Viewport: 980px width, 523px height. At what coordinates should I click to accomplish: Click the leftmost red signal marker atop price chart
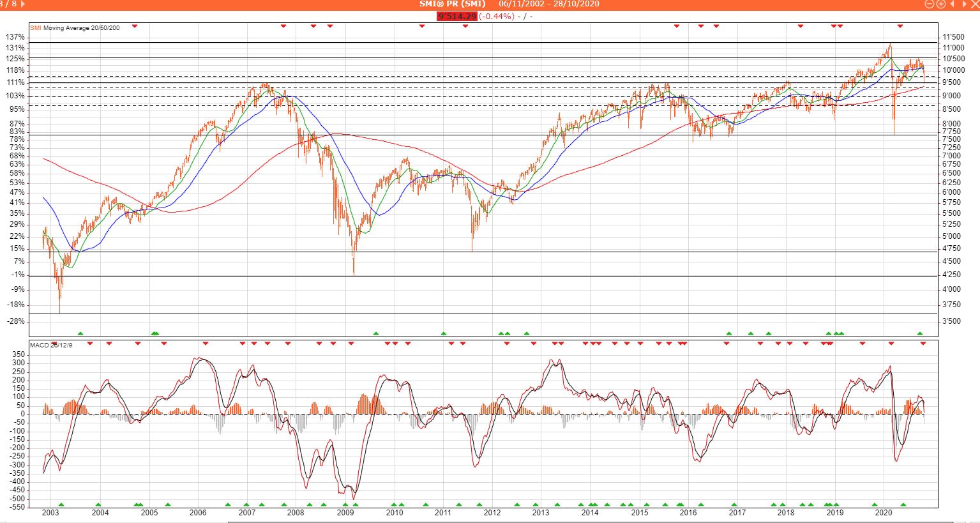[134, 26]
